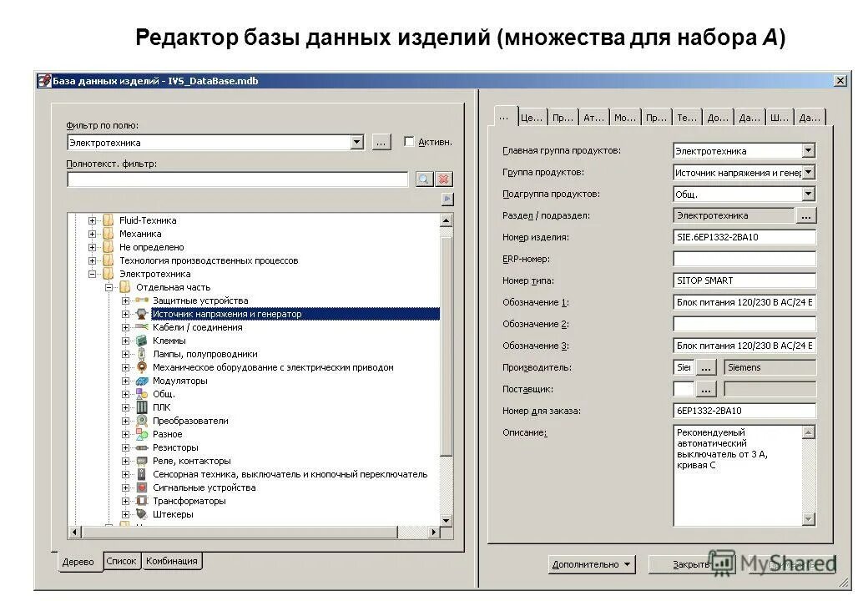Click the "..." button beside the field filter dropdown
Viewport: 868px width, 601px height.
(381, 141)
